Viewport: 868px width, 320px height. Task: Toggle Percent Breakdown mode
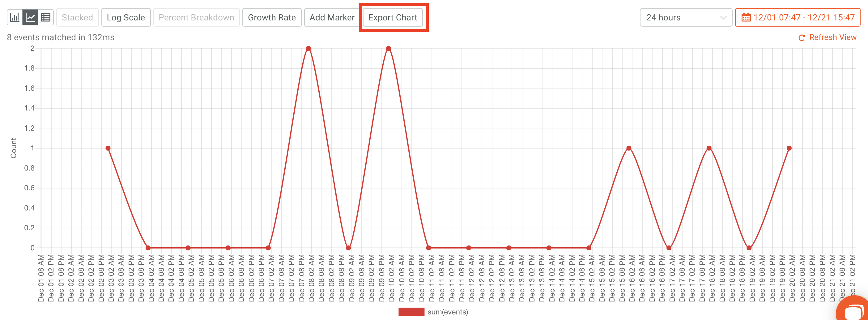point(197,17)
